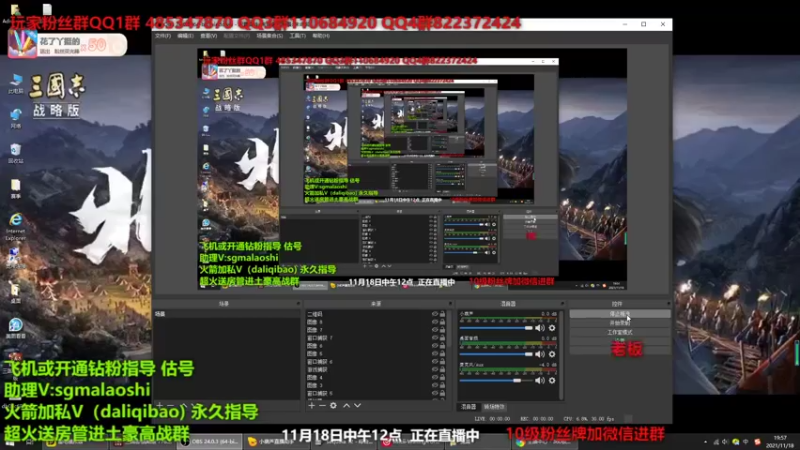This screenshot has width=800, height=450.
Task: Open the 此电脑 desktop icon
Action: tap(16, 84)
